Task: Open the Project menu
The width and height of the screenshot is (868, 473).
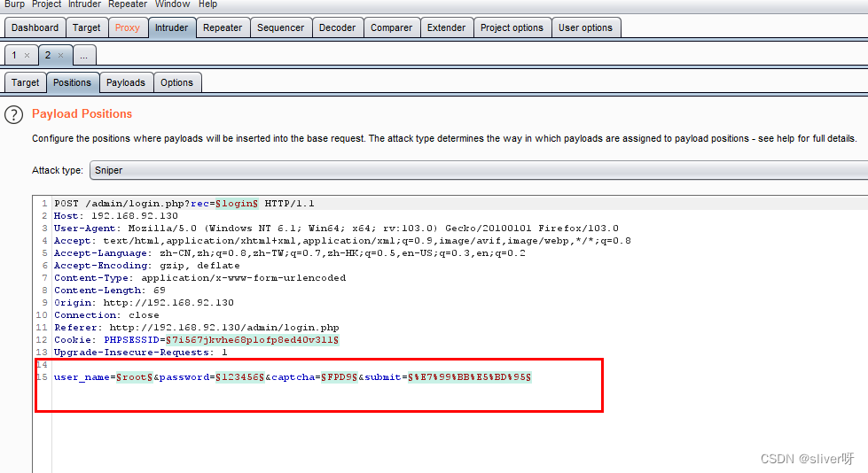Action: click(x=46, y=4)
